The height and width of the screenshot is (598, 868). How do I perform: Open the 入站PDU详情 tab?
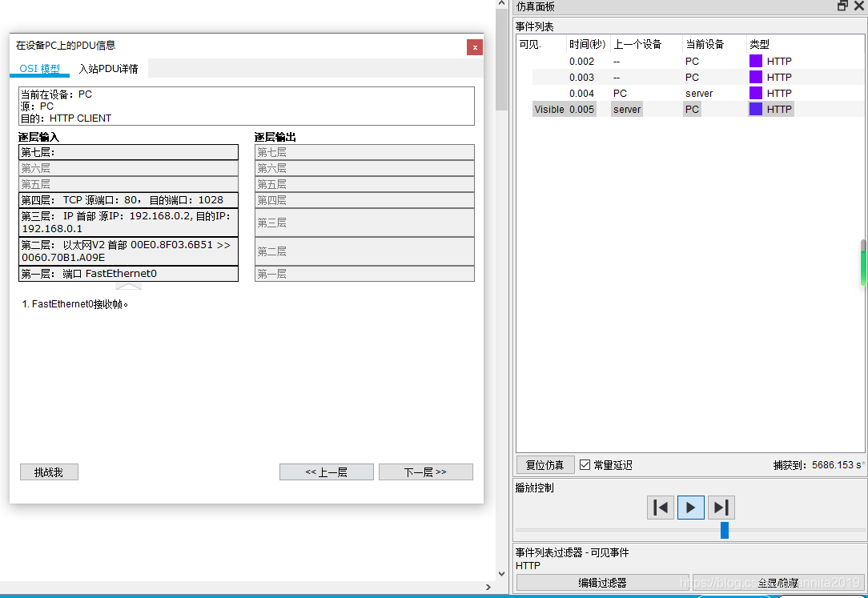tap(109, 69)
